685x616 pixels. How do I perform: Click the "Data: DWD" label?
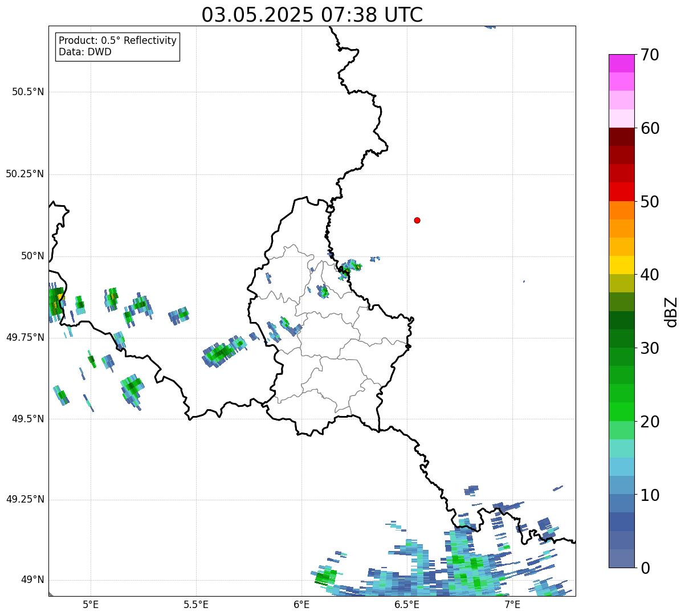[85, 52]
